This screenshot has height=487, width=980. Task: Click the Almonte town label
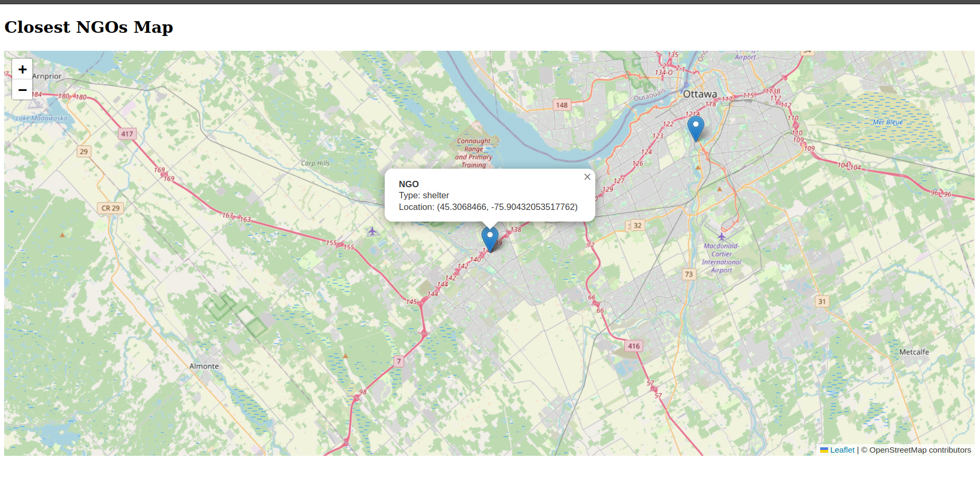[x=204, y=366]
